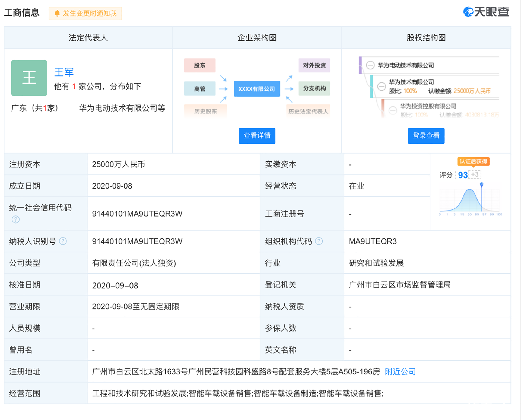Click the Tianyancha logo icon
The image size is (521, 420).
(468, 12)
